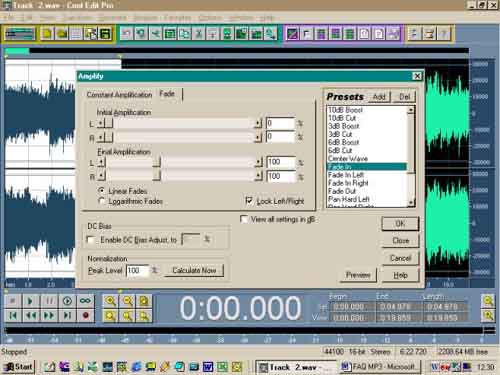The image size is (500, 375).
Task: Click the Zoom In magnifier icon
Action: tap(110, 301)
